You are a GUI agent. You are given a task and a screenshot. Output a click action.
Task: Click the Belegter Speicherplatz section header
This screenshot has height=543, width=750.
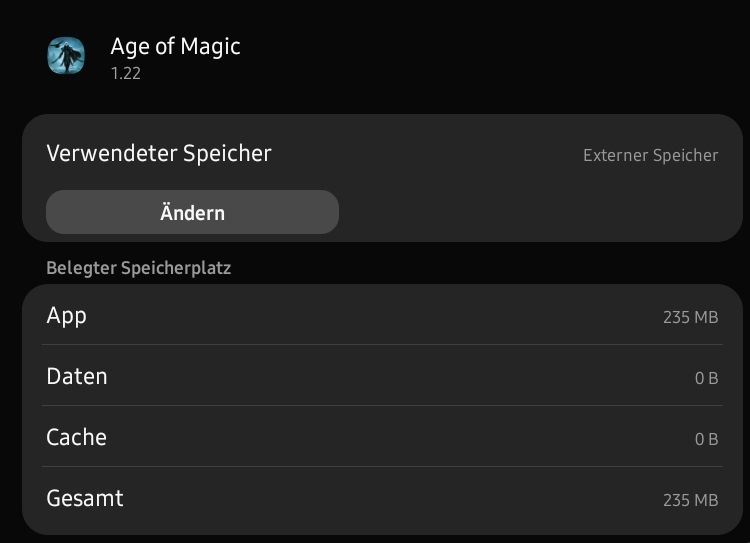[x=139, y=268]
